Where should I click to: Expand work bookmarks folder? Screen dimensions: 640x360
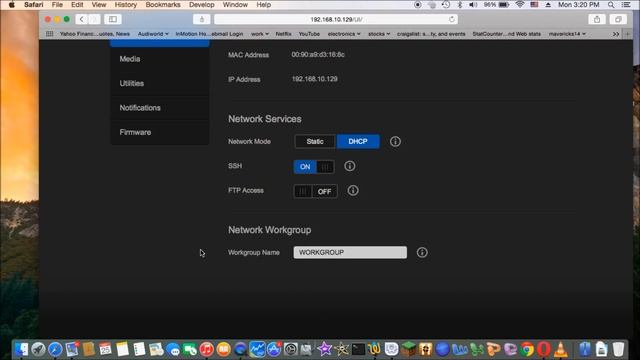point(260,34)
